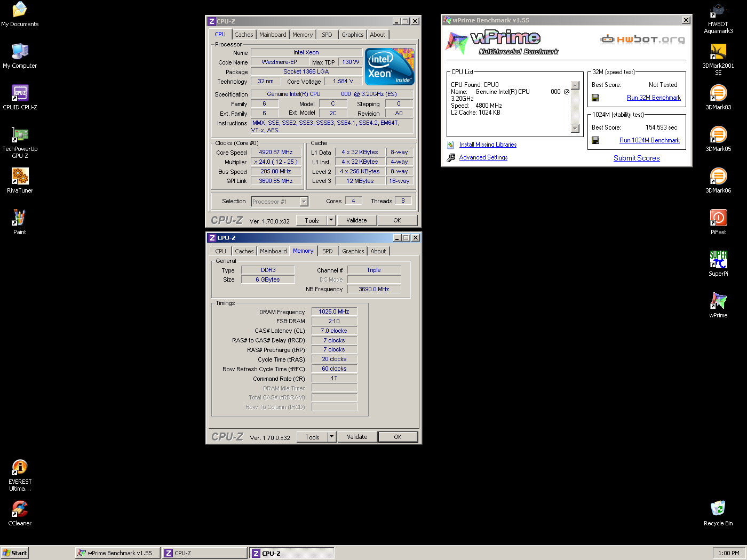Open Caches tab in lower CPU-Z window
This screenshot has width=747, height=560.
click(244, 251)
